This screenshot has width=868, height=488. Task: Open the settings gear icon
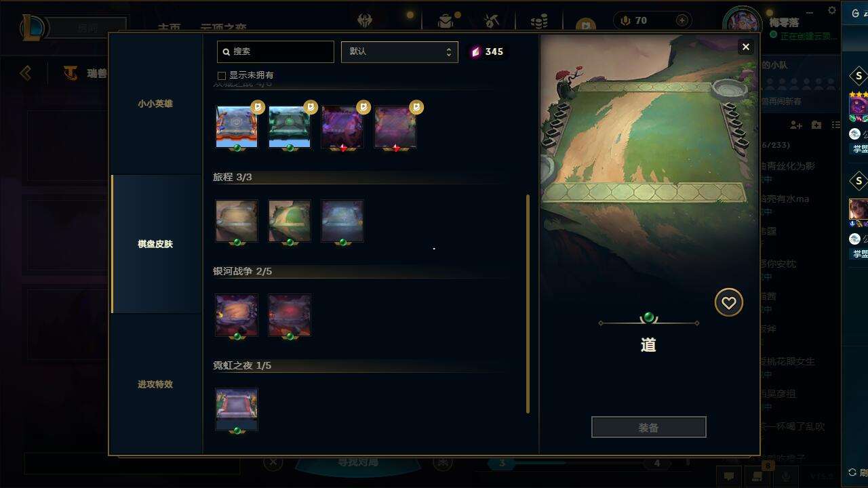pos(832,10)
